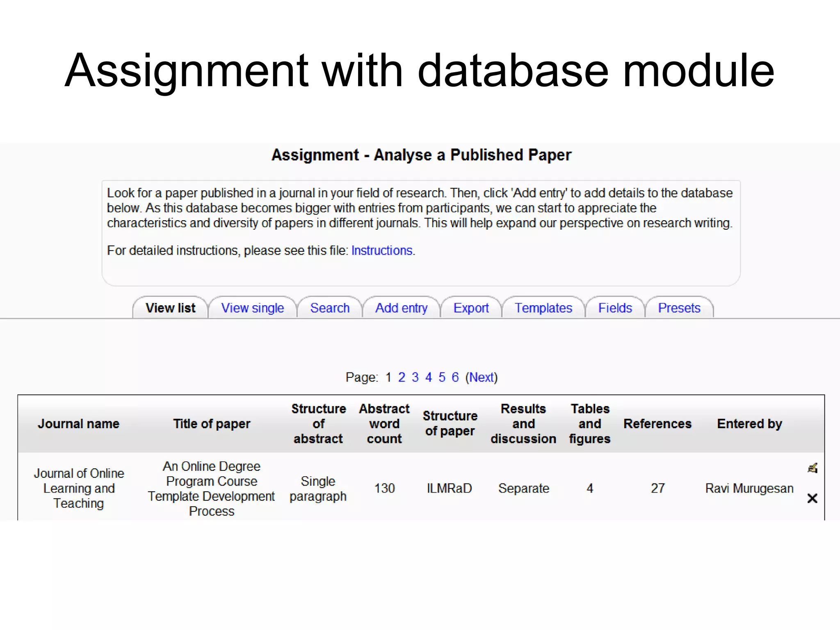
Task: Go to page 2 of entries
Action: (402, 377)
